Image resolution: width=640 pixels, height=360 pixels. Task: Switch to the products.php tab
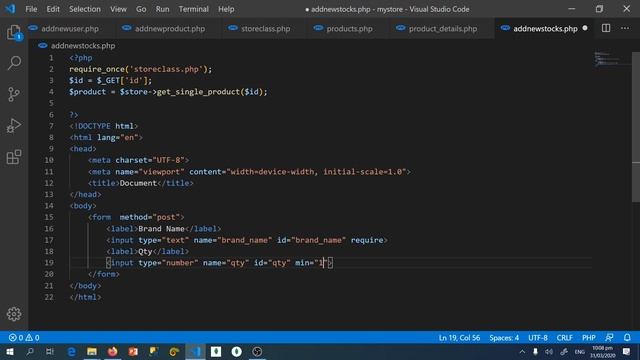349,29
